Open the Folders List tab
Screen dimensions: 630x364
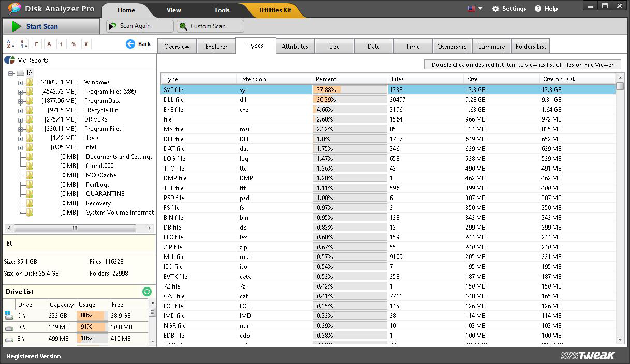(531, 46)
